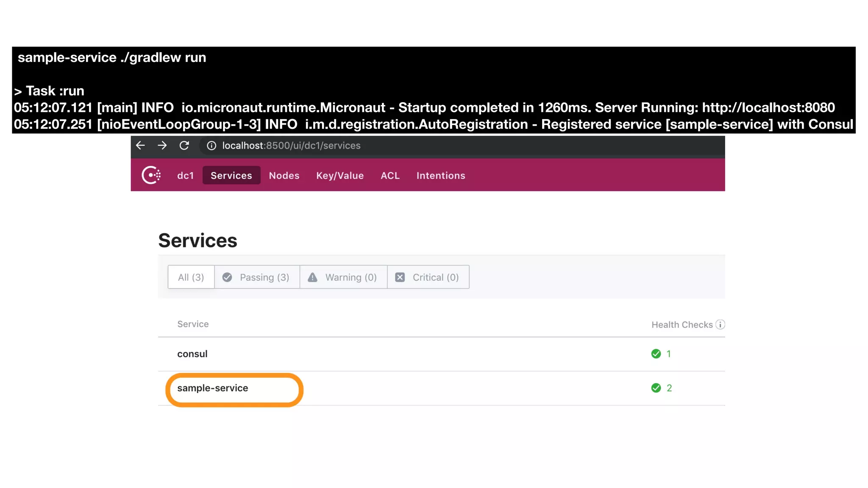
Task: Click the health check count 1 for consul
Action: click(669, 354)
